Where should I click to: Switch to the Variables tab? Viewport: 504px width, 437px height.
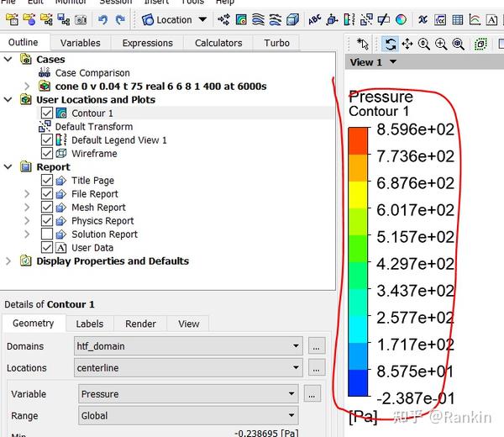[x=81, y=43]
